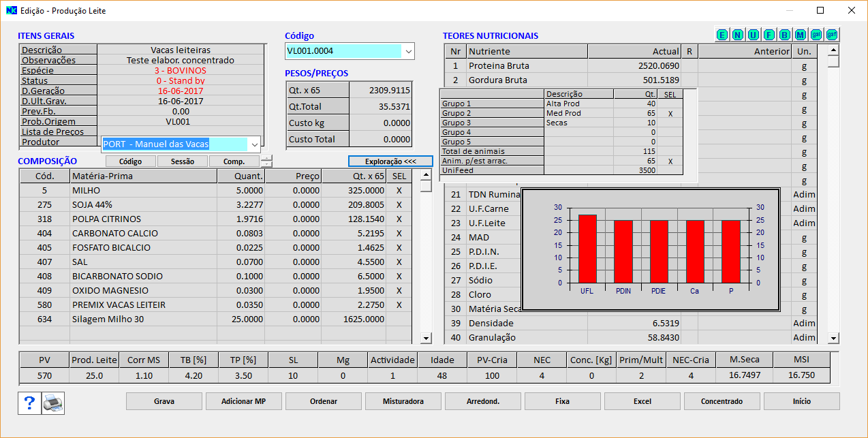Expand the Produtor dropdown list

[x=255, y=144]
